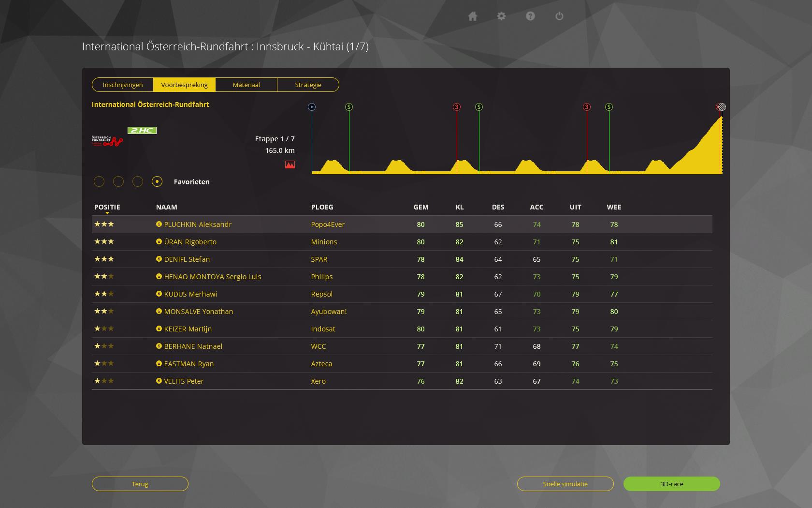This screenshot has height=508, width=812.
Task: Open info icon for HENAO MONTOYA Sergio Luis
Action: [x=159, y=276]
